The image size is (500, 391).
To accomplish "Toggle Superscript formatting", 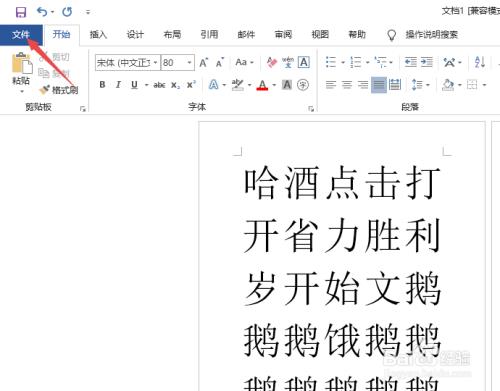I will 191,85.
